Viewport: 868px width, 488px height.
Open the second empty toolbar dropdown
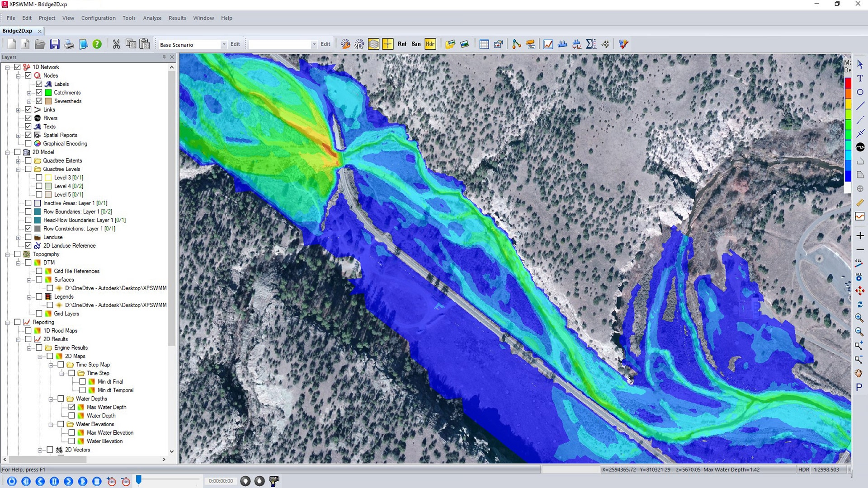click(314, 45)
